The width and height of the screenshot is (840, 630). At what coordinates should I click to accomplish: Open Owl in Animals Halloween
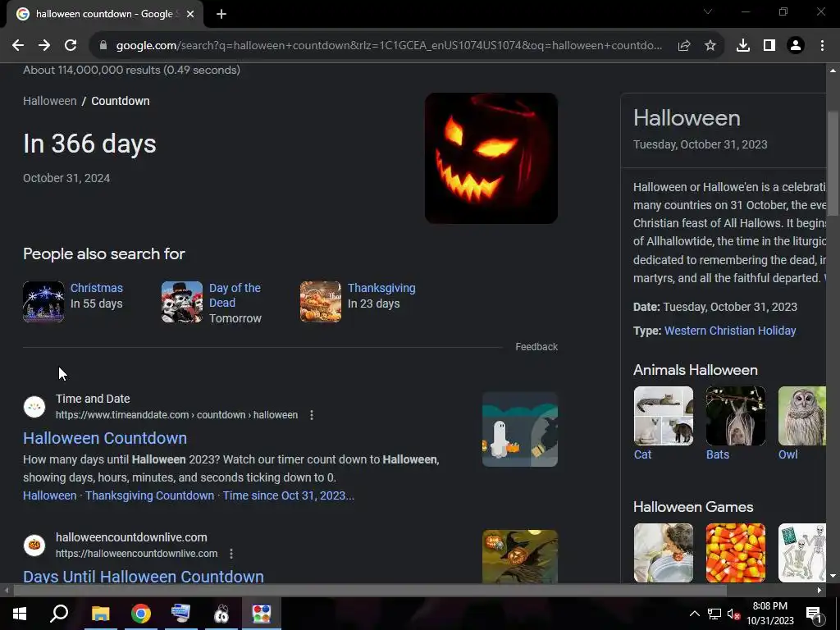tap(802, 423)
